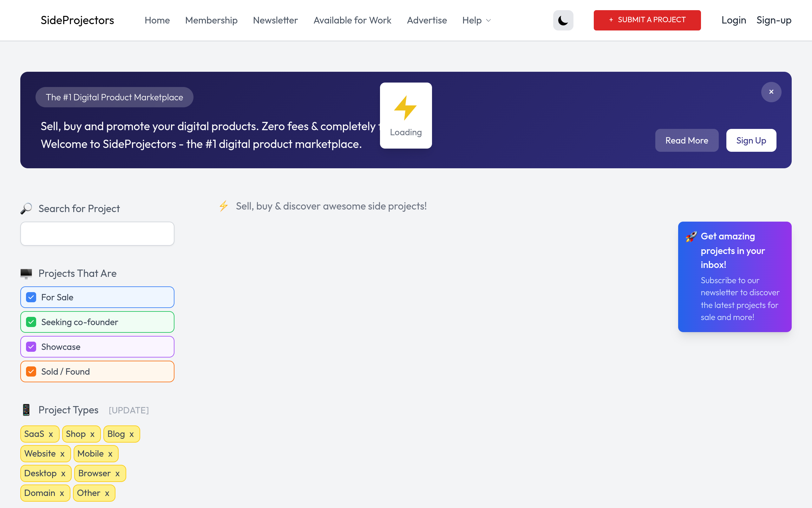Uncheck the For Sale checkbox
This screenshot has width=812, height=508.
(x=31, y=297)
